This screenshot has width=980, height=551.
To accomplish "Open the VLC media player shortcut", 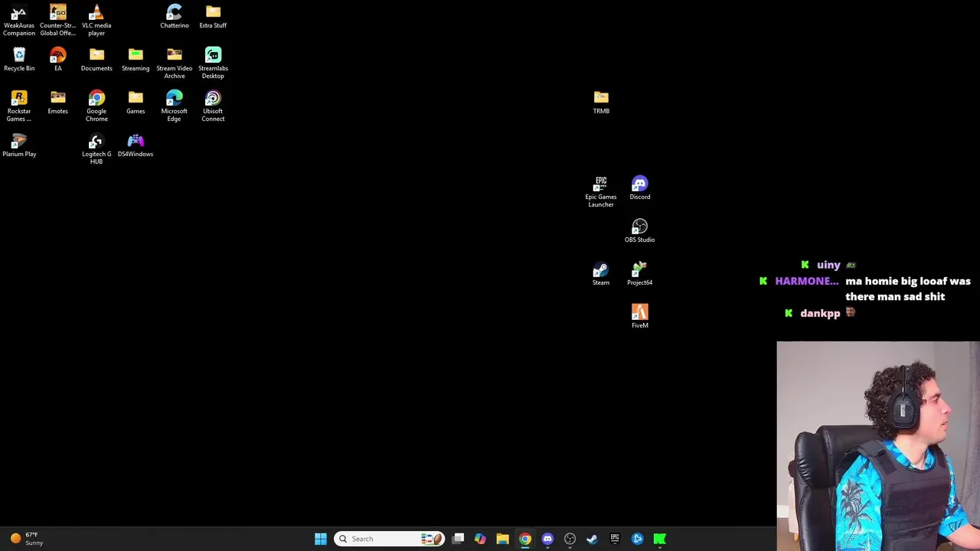I will point(96,21).
